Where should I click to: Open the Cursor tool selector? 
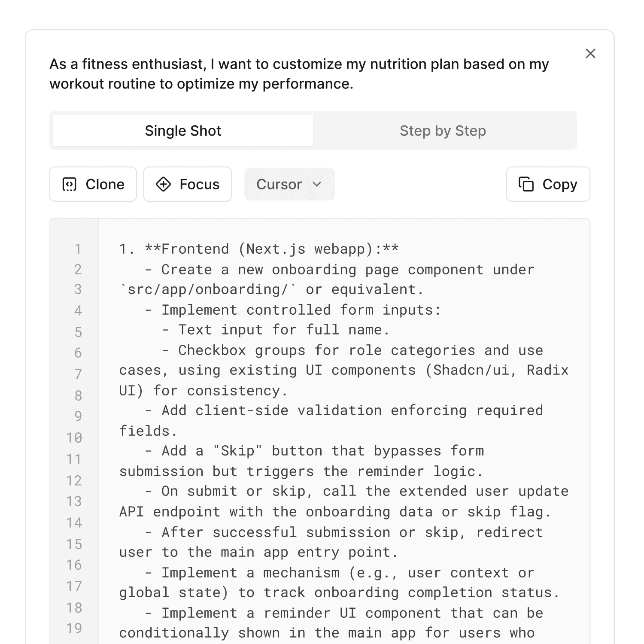[289, 184]
